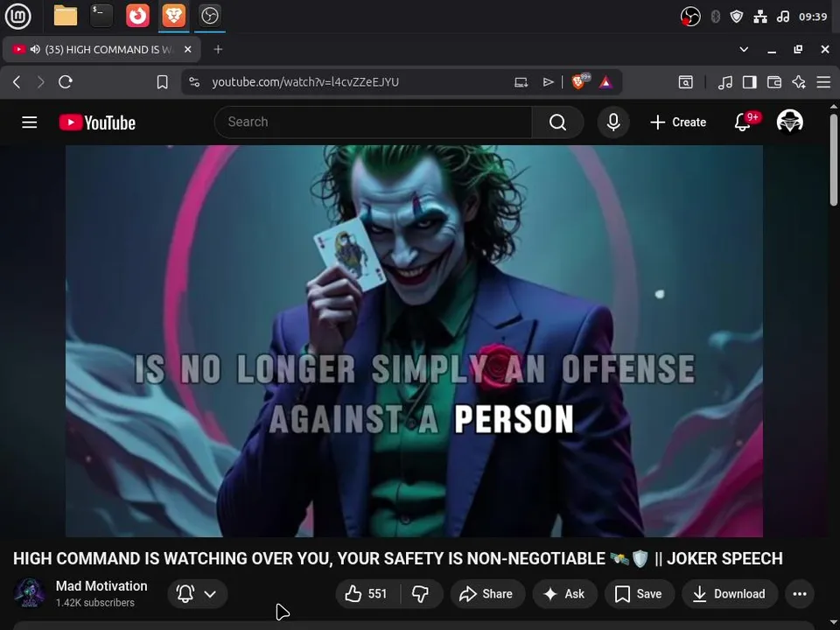This screenshot has height=630, width=840.
Task: Expand the tab search dropdown arrow
Action: click(x=744, y=49)
